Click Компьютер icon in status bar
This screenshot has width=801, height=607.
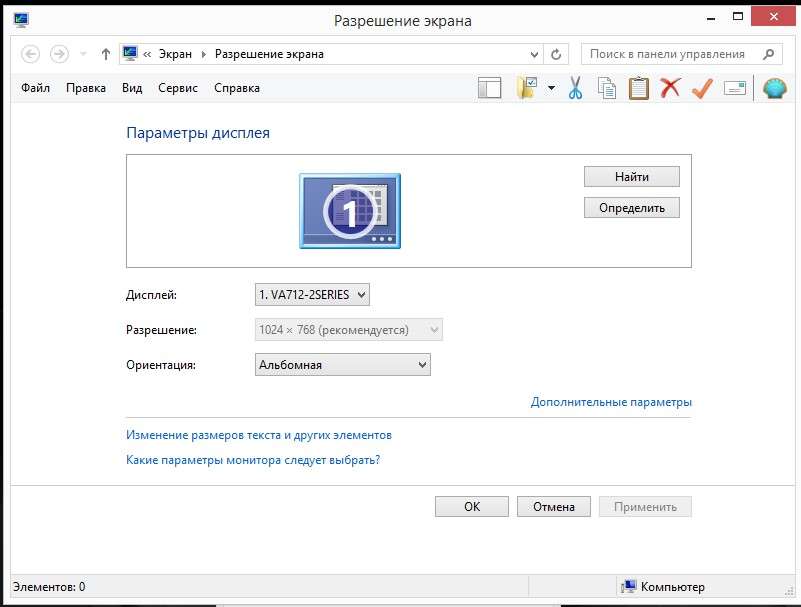pyautogui.click(x=628, y=587)
